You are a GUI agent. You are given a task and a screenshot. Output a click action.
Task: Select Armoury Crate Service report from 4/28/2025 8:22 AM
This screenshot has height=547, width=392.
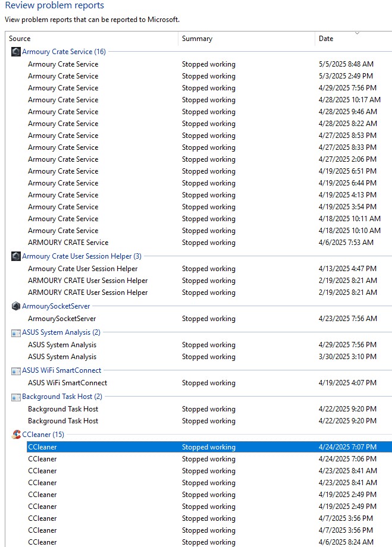click(209, 124)
